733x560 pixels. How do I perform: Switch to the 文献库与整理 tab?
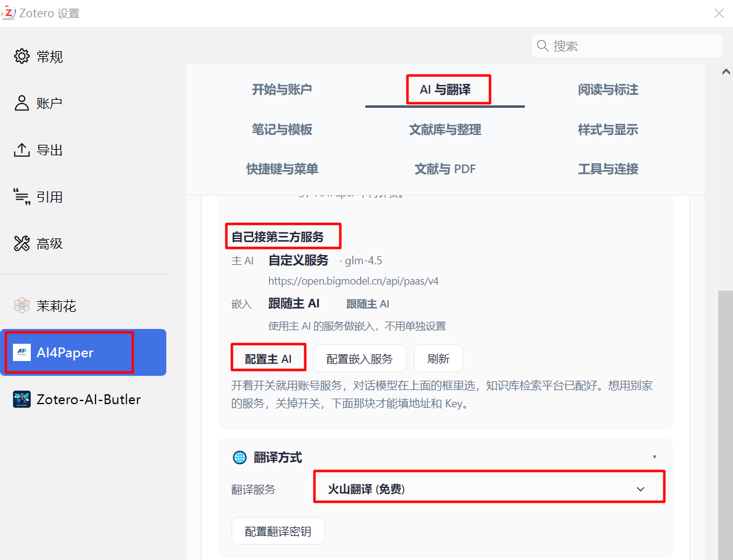click(445, 129)
